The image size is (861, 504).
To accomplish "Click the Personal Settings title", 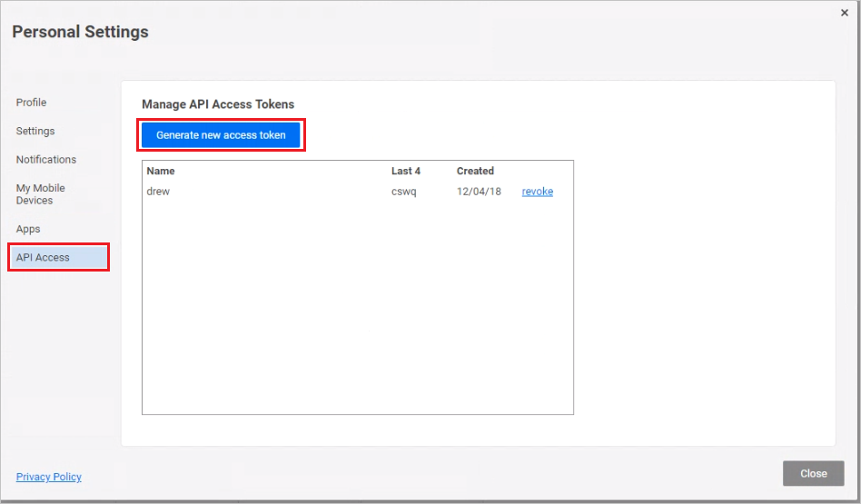I will [x=80, y=32].
